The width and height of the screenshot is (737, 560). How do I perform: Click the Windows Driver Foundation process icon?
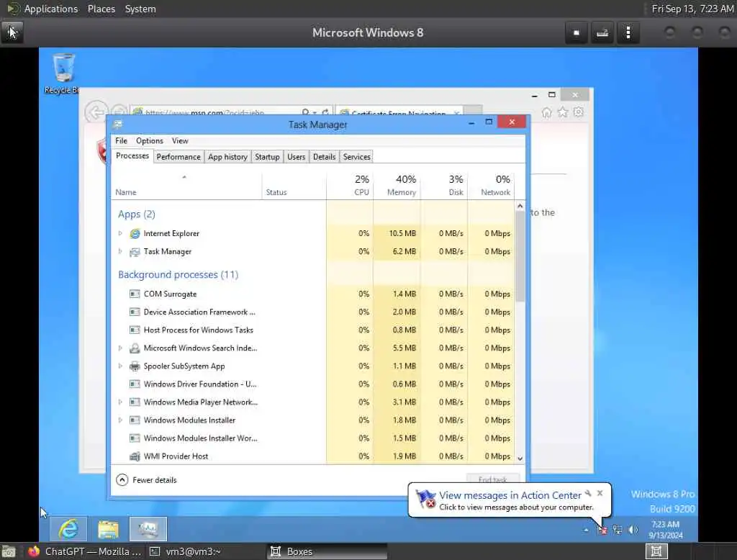coord(135,384)
